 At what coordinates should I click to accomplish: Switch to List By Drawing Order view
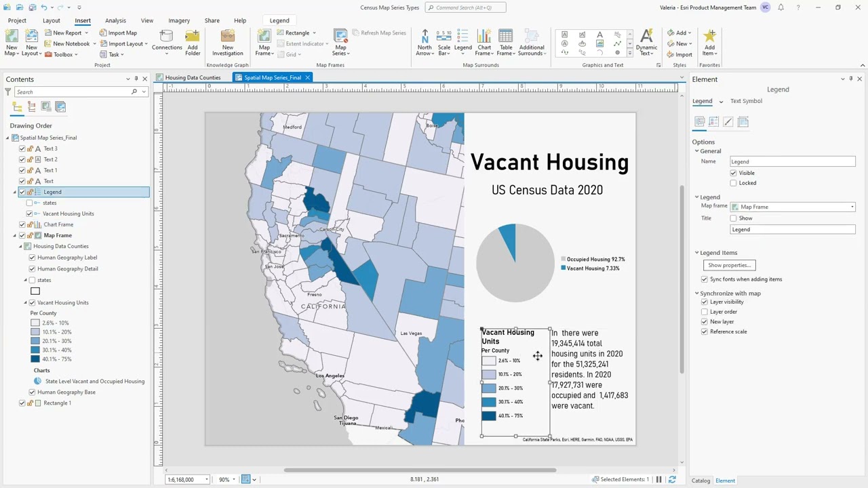[x=18, y=106]
